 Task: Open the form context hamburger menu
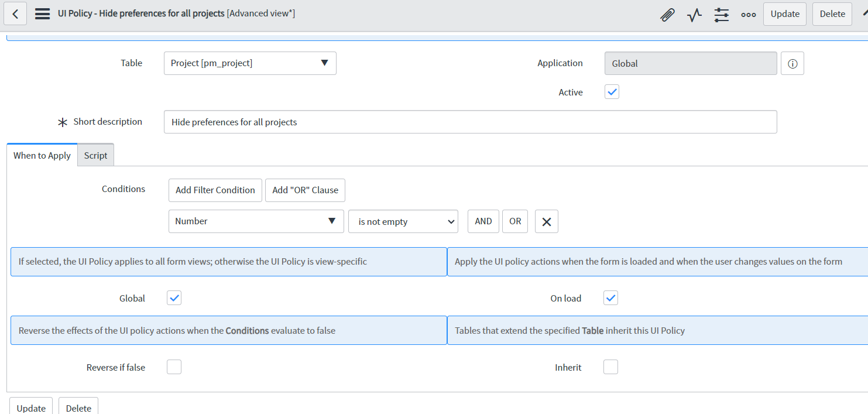(42, 13)
